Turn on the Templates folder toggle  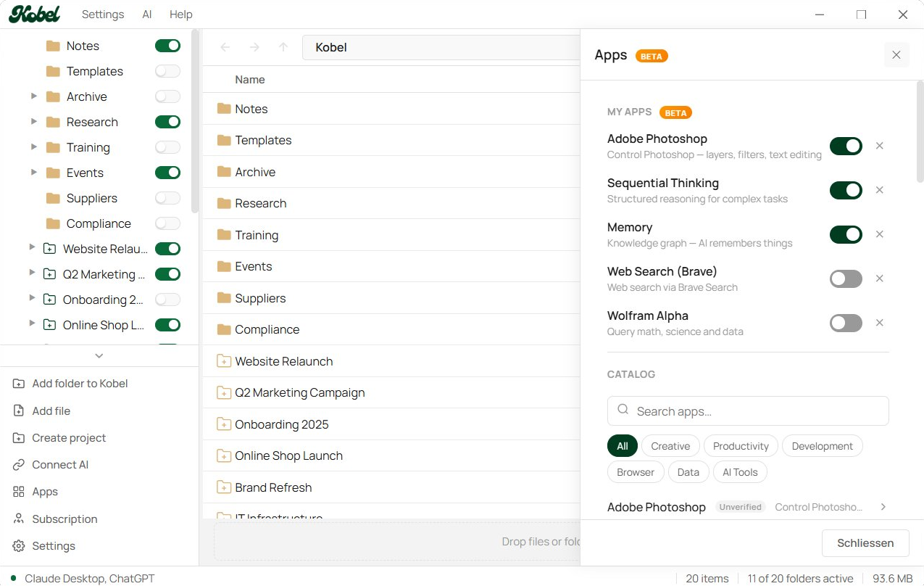(167, 71)
